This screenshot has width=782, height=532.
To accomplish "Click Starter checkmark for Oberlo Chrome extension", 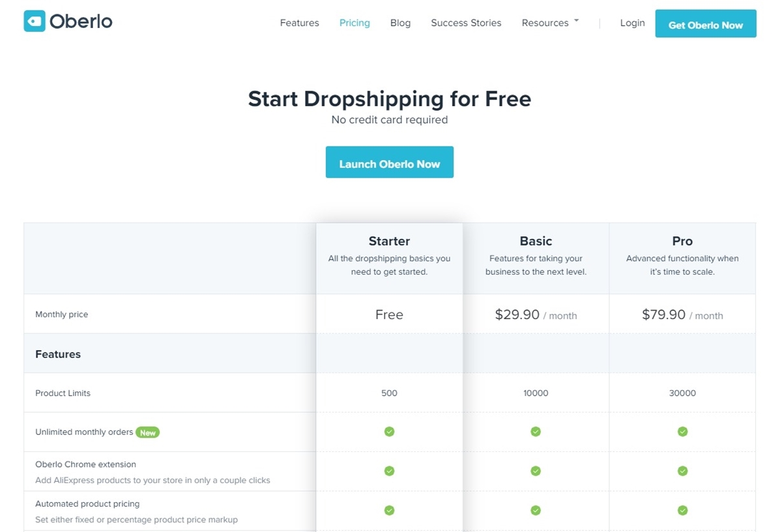I will pos(389,471).
